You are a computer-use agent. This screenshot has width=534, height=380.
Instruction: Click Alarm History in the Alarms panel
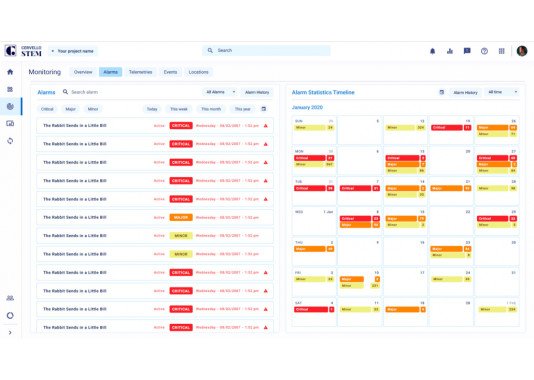pos(257,92)
